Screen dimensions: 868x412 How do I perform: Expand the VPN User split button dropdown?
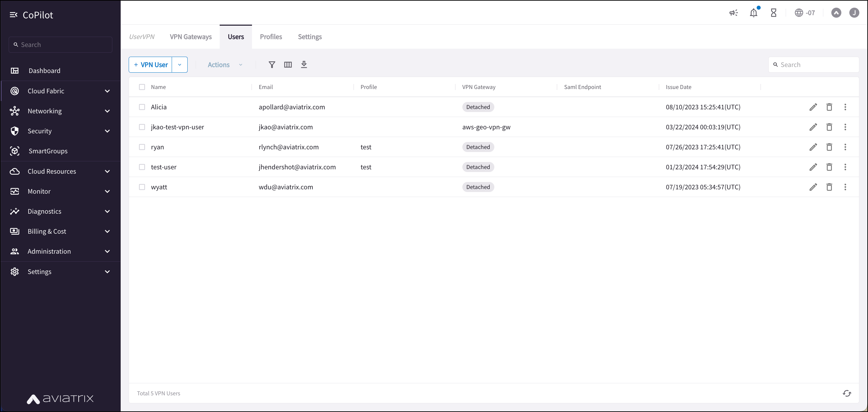click(x=179, y=65)
